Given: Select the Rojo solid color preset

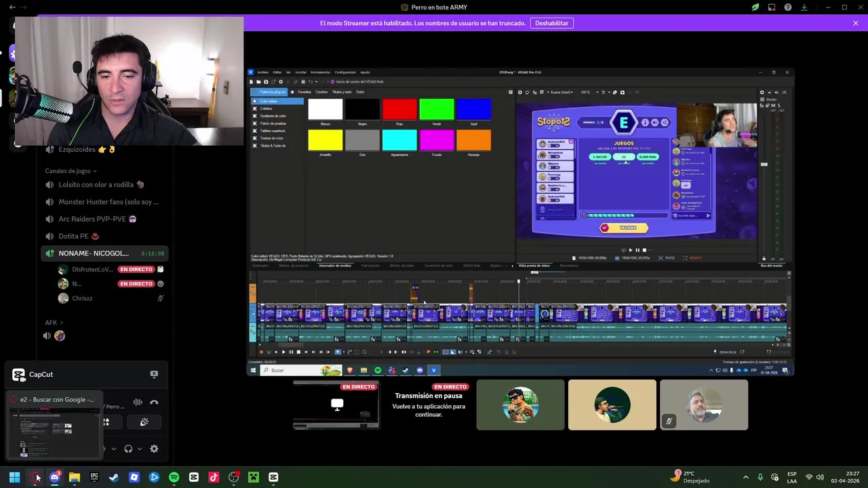Looking at the screenshot, I should pos(399,110).
